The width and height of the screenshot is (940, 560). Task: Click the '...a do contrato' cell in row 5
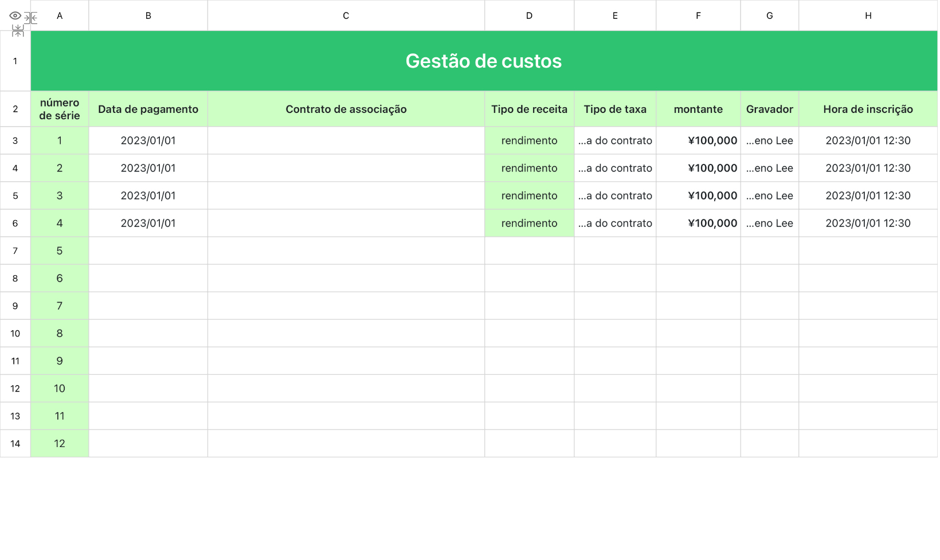[615, 195]
